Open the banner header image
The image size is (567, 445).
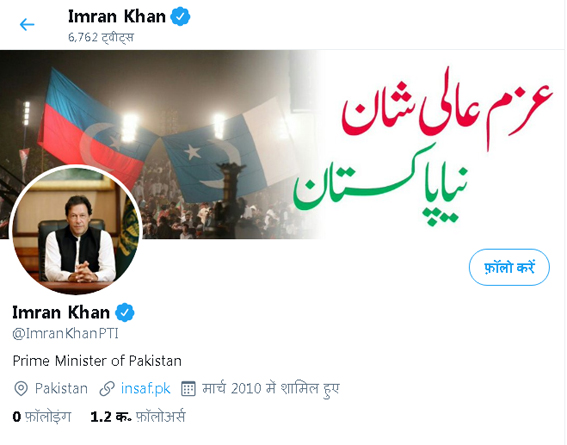pyautogui.click(x=283, y=145)
